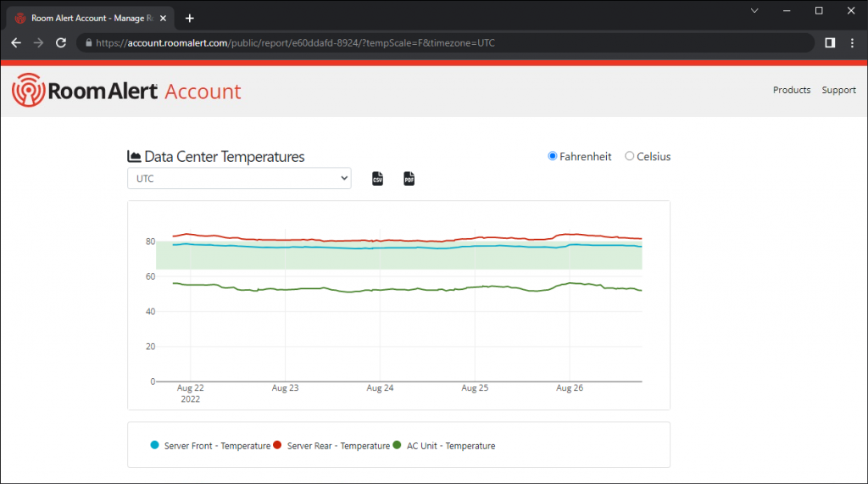Click the URL address bar

click(449, 42)
